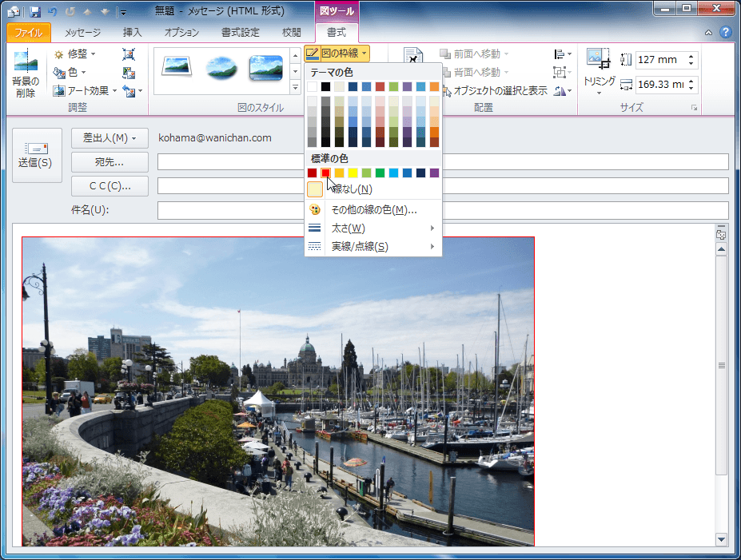Expand the 図の枠線 dropdown arrow
Viewport: 741px width, 560px height.
[x=365, y=54]
